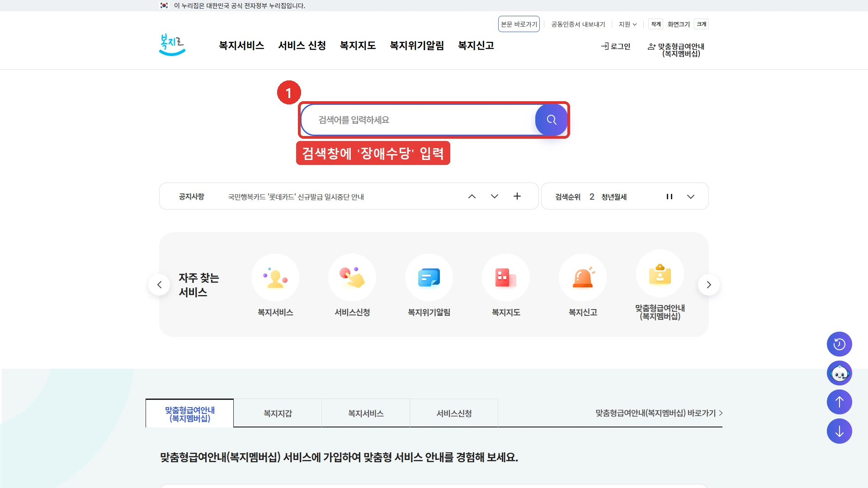Screen dimensions: 868x488
Task: Open 맞춤형급여안내(복지멤버십) 바로가기 link
Action: tap(659, 413)
